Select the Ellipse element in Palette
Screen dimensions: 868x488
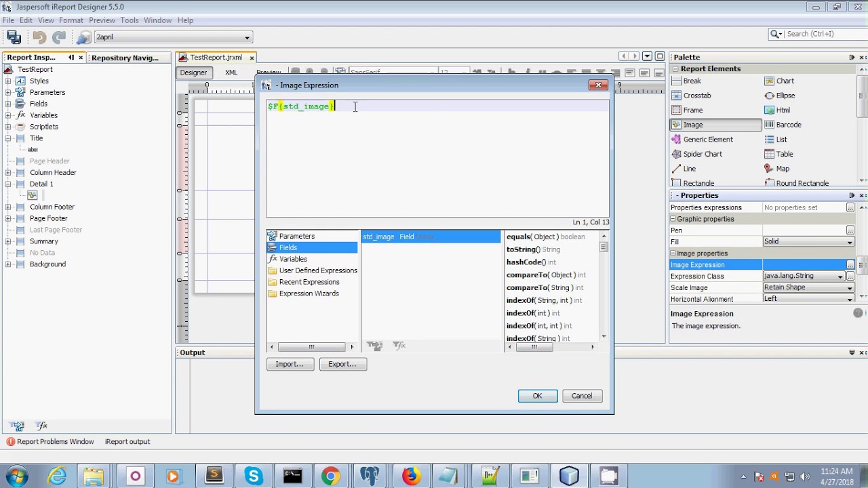point(785,96)
